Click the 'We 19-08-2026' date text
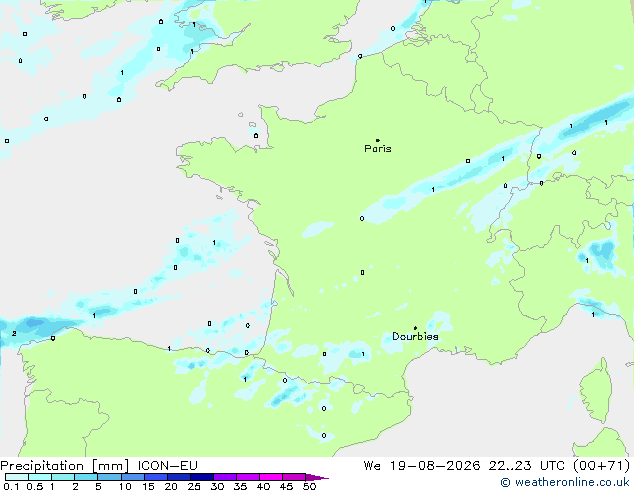Viewport: 634px width, 490px height. click(x=422, y=466)
